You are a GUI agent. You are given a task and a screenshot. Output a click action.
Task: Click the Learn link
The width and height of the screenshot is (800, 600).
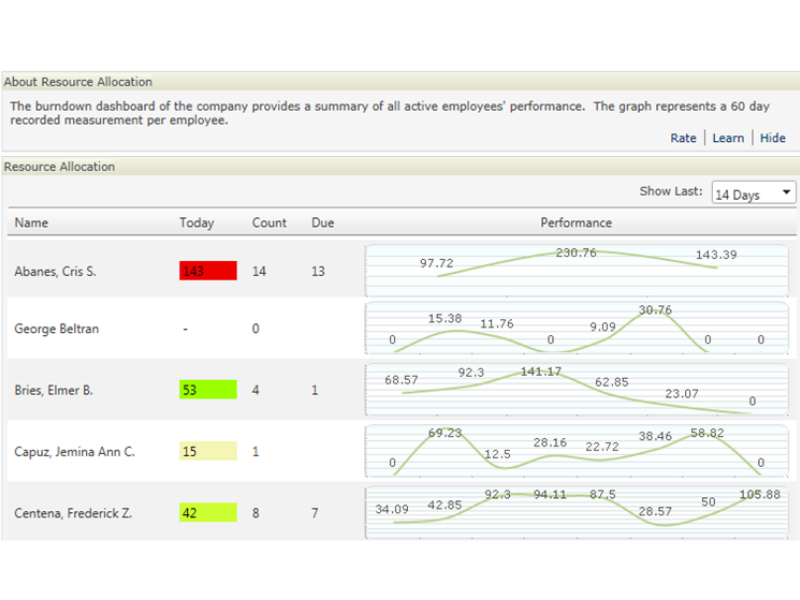728,138
